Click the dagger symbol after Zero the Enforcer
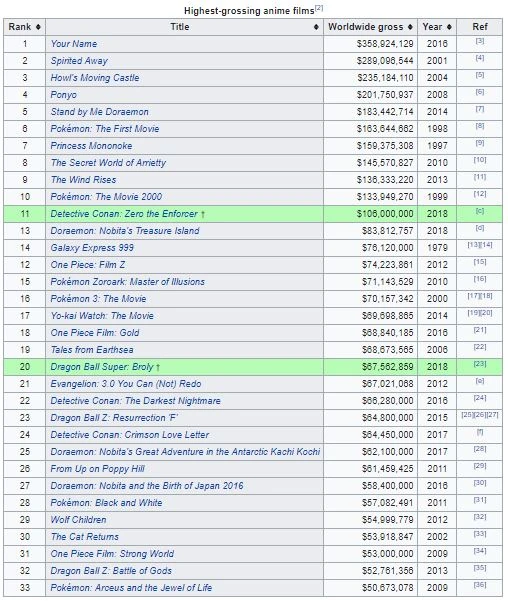 pos(203,214)
